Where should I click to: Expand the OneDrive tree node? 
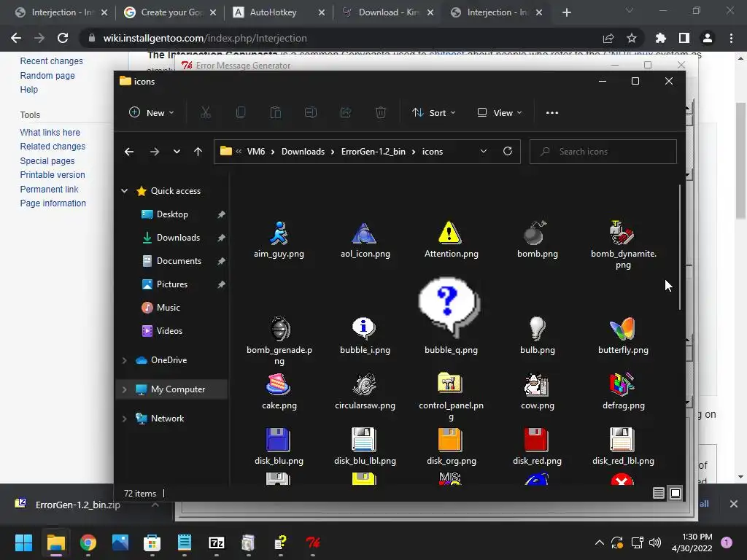pyautogui.click(x=124, y=360)
